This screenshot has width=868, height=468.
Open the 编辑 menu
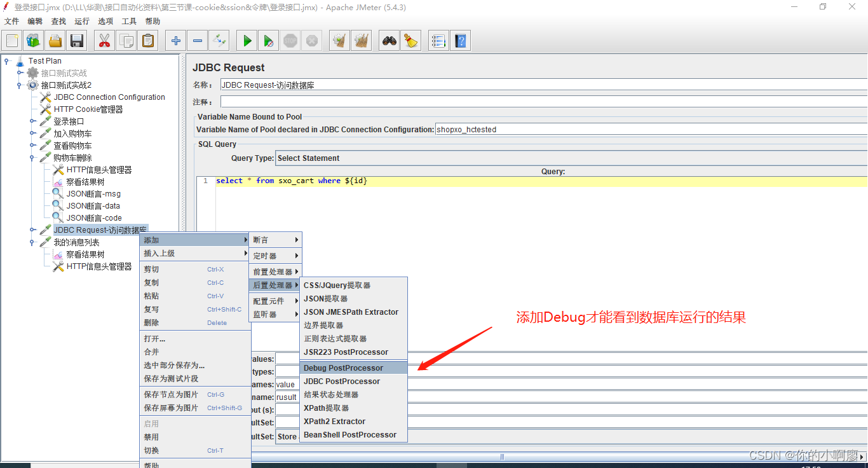coord(35,21)
